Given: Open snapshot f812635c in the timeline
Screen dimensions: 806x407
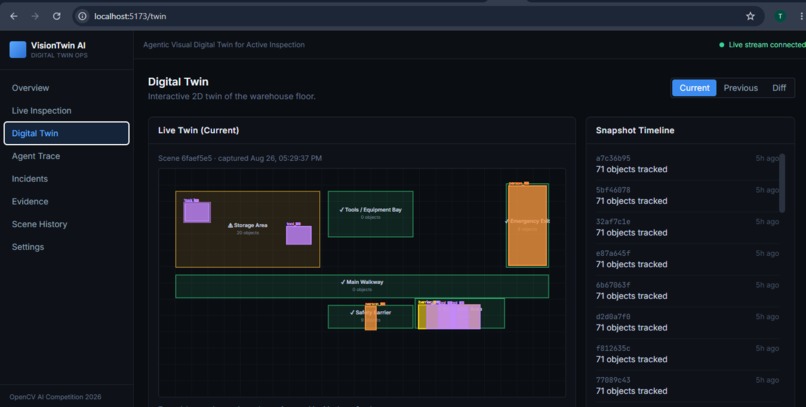Looking at the screenshot, I should (x=687, y=354).
